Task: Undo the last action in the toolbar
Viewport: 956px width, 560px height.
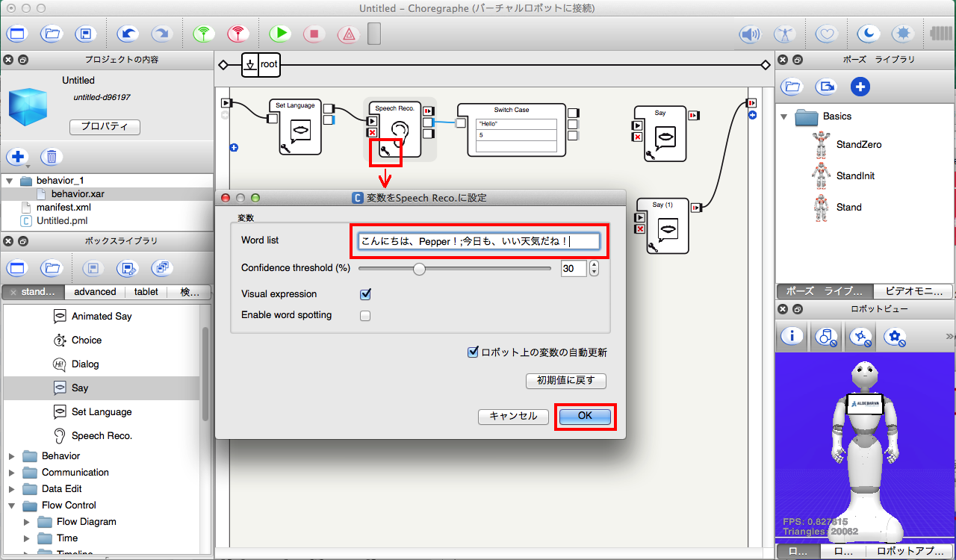Action: coord(128,34)
